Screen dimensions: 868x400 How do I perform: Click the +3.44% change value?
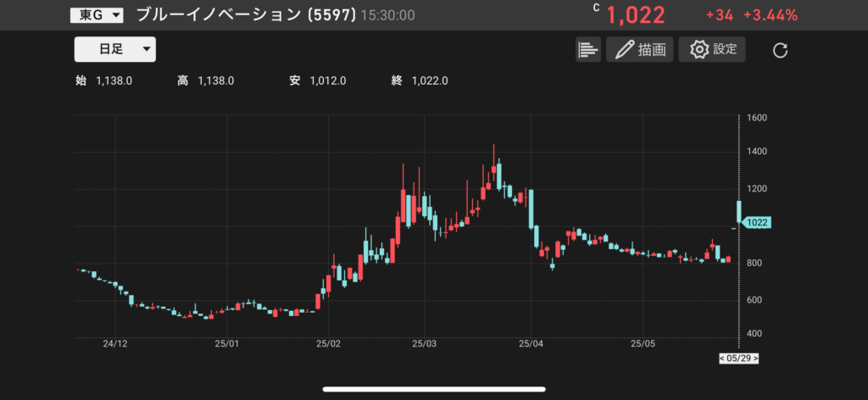coord(770,15)
